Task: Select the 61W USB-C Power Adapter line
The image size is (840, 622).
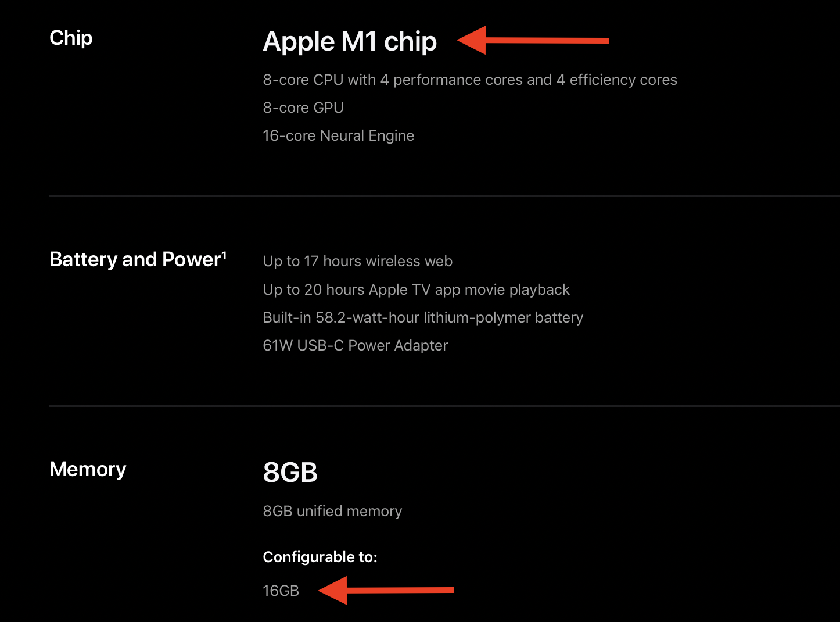Action: point(355,345)
